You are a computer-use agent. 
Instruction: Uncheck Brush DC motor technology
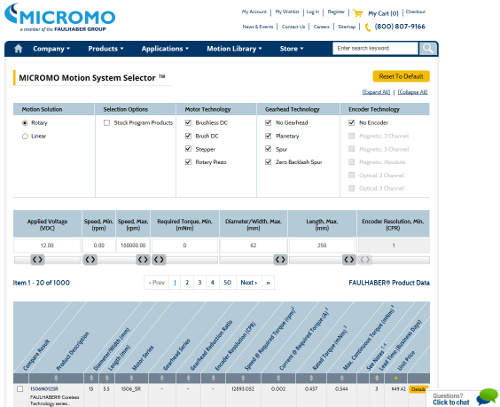[x=188, y=136]
